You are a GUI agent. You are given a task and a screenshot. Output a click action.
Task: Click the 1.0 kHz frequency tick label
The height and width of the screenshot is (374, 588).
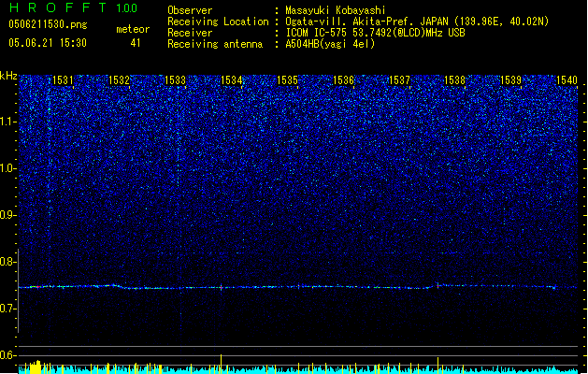(7, 168)
